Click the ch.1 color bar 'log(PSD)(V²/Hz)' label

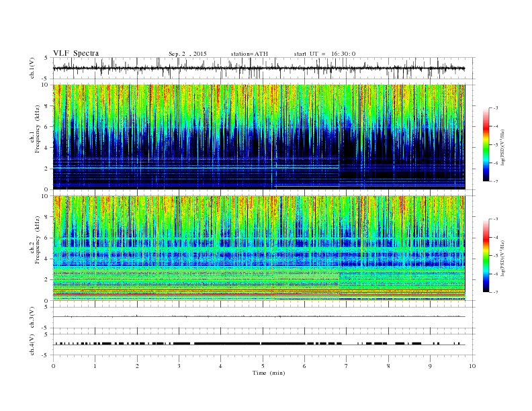pos(502,148)
